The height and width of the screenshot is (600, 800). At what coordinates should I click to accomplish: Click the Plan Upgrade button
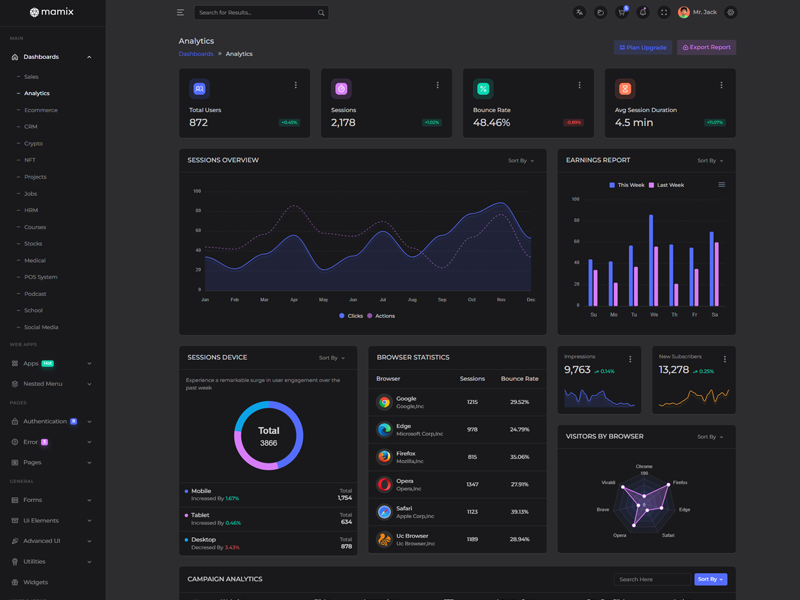coord(643,47)
